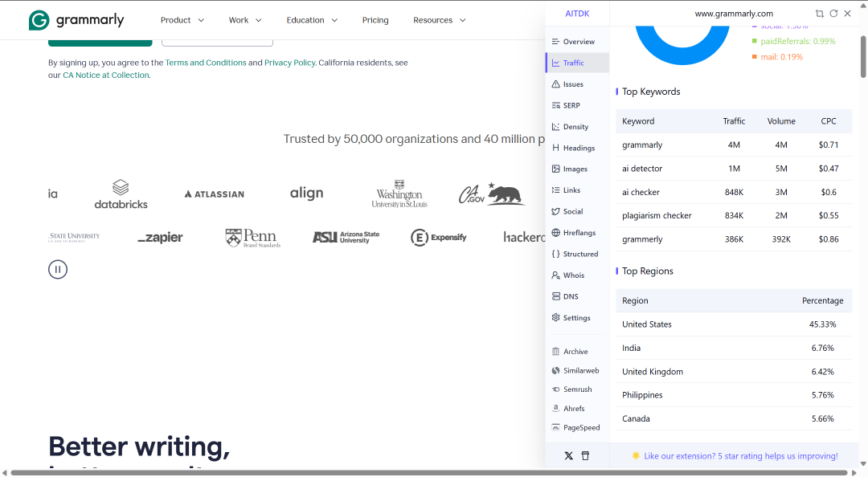Click the Structured data braces icon
Viewport: 868px width, 477px height.
point(556,254)
